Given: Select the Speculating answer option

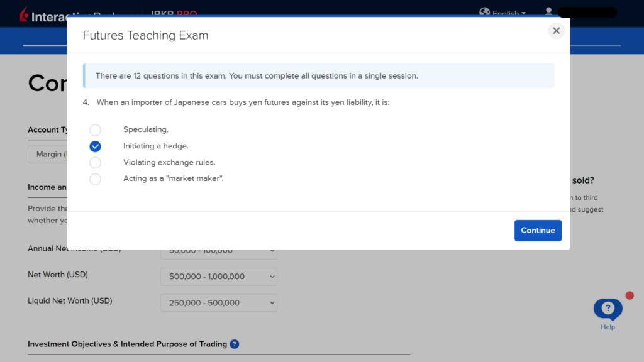Looking at the screenshot, I should tap(95, 130).
